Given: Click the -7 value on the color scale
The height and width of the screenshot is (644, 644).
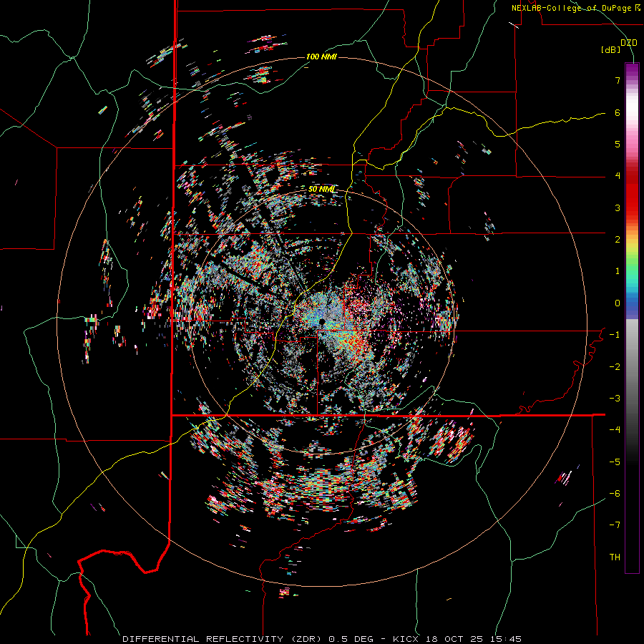Looking at the screenshot, I should 615,525.
